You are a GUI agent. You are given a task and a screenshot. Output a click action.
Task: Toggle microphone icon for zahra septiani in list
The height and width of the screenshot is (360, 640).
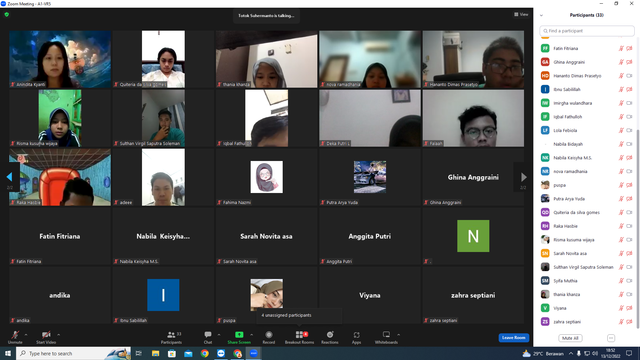tap(621, 322)
